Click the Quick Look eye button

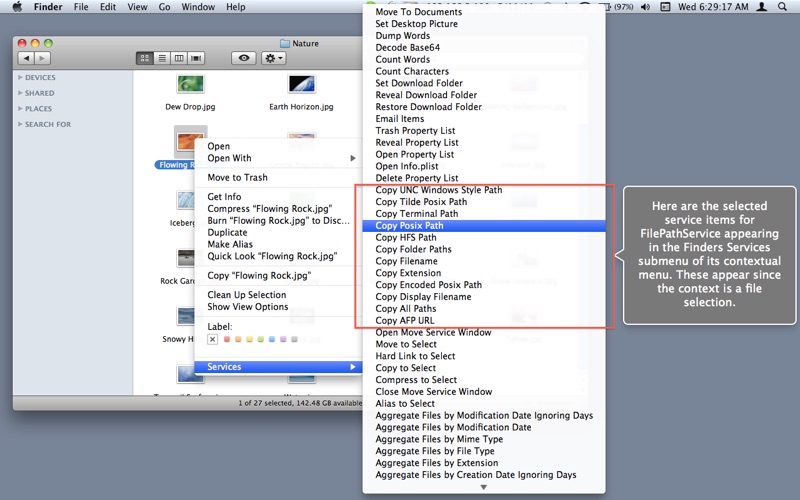(x=244, y=58)
